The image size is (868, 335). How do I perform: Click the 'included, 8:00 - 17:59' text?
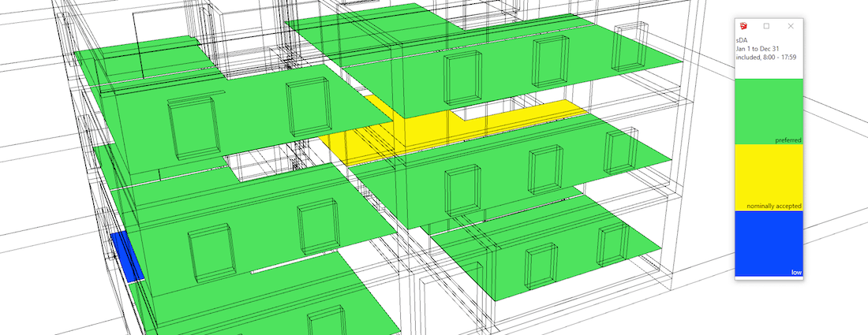766,57
